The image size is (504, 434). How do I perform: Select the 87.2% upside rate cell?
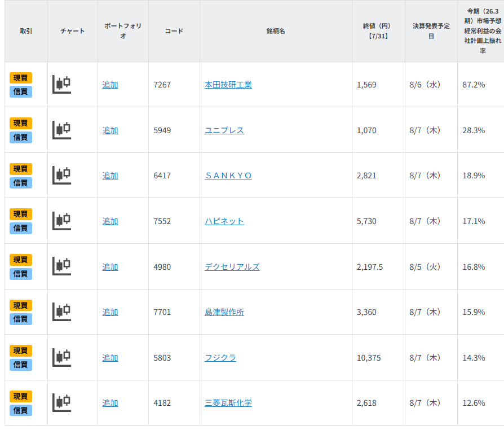[x=481, y=85]
